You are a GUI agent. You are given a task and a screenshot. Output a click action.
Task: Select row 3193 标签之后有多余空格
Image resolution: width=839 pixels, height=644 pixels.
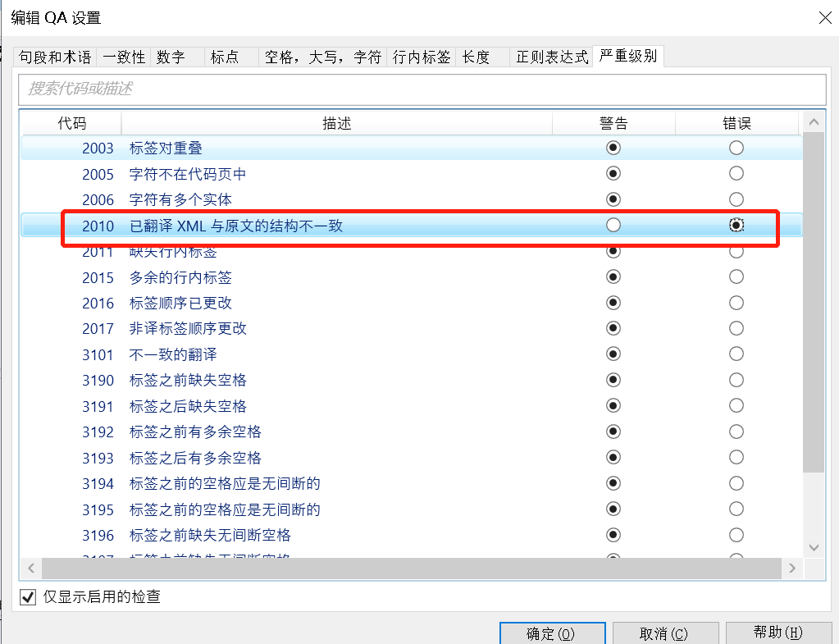(412, 458)
